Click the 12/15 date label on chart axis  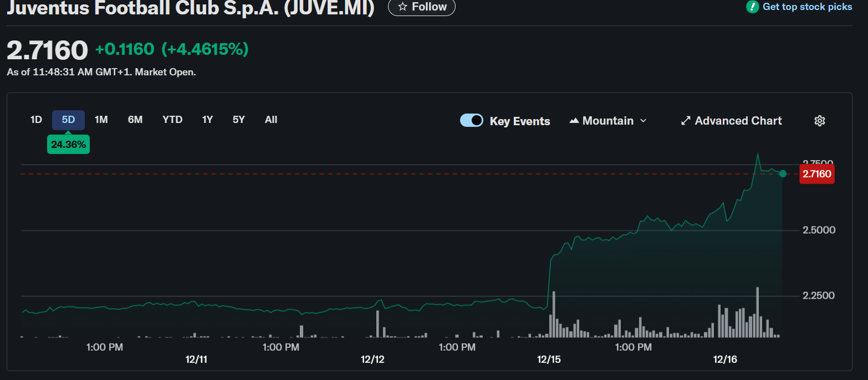549,359
